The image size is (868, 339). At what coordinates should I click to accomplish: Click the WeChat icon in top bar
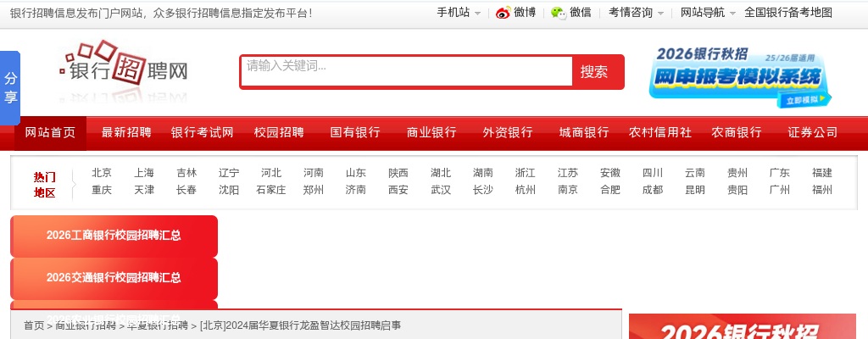(558, 13)
